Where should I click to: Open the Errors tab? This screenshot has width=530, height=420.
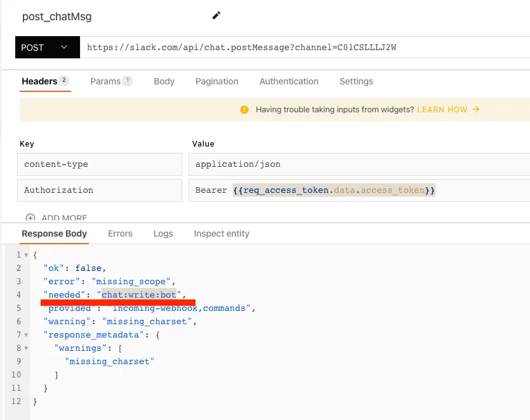pyautogui.click(x=120, y=233)
